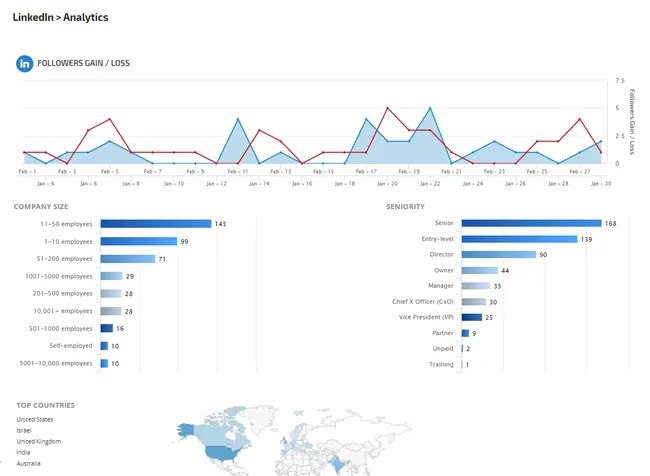Click the value '168' beside Senior

coord(610,223)
